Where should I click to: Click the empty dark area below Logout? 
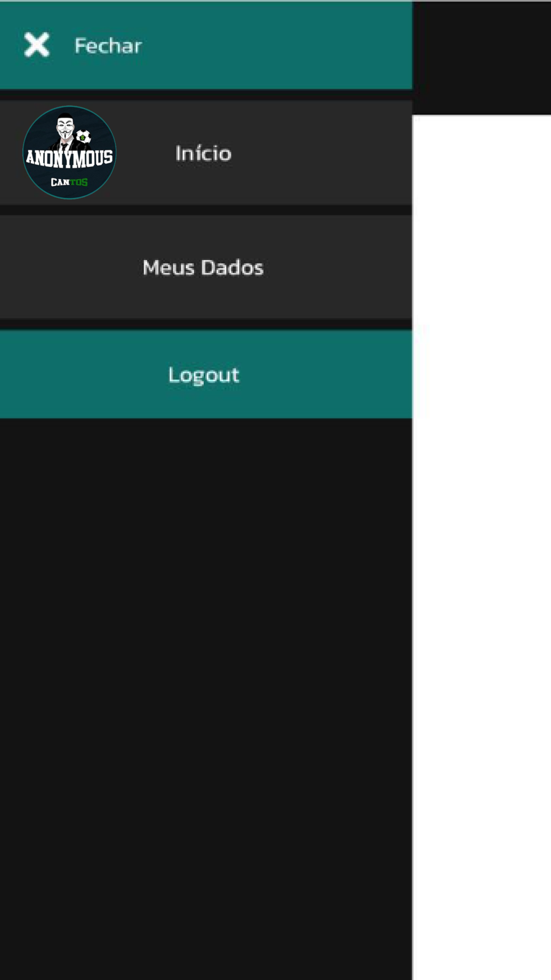[x=206, y=699]
